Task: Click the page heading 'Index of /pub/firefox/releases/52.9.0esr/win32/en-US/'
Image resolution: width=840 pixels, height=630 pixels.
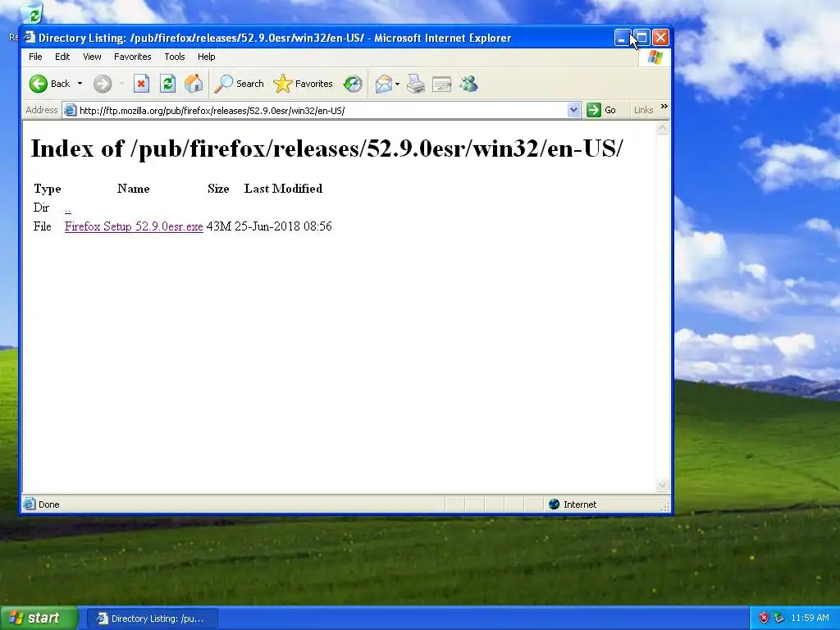Action: [x=326, y=148]
